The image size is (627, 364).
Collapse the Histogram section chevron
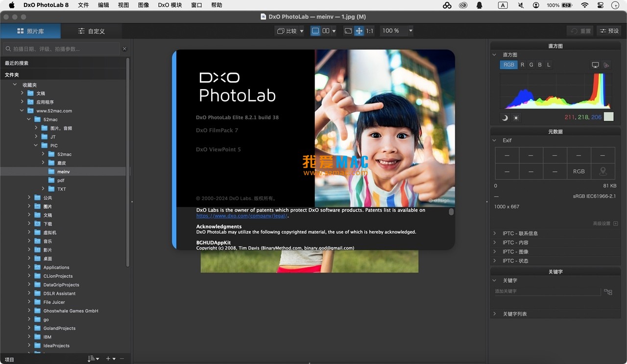494,55
